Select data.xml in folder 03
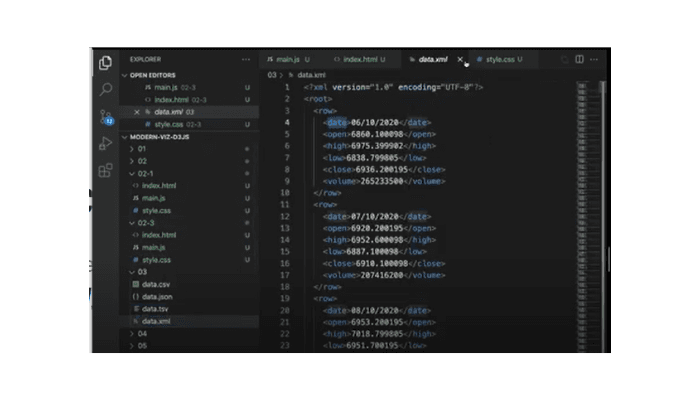The width and height of the screenshot is (700, 400). point(189,321)
